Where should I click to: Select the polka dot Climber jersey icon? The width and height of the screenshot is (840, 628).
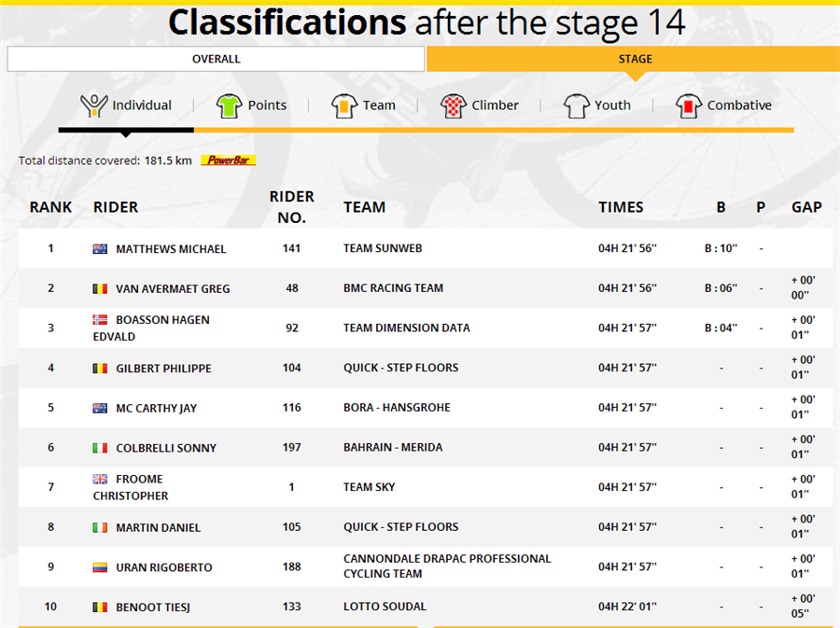click(x=454, y=105)
